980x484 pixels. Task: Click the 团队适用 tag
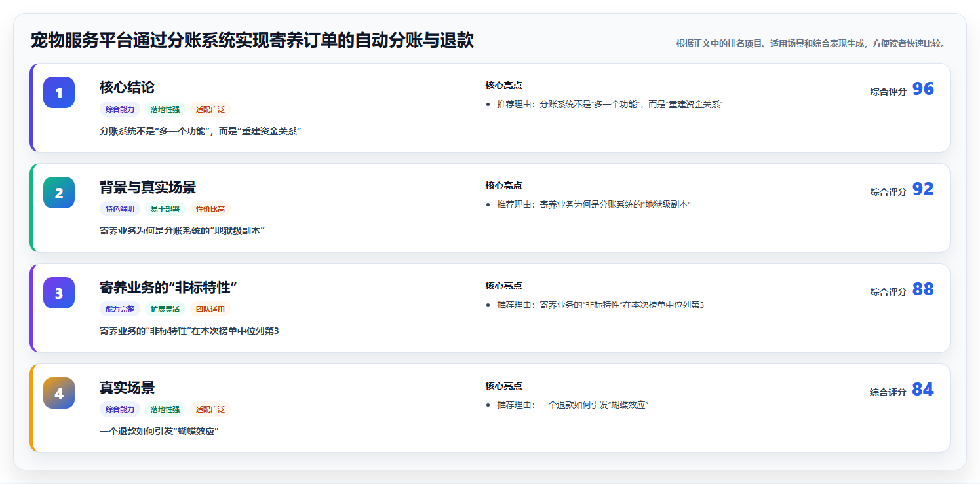[x=210, y=309]
